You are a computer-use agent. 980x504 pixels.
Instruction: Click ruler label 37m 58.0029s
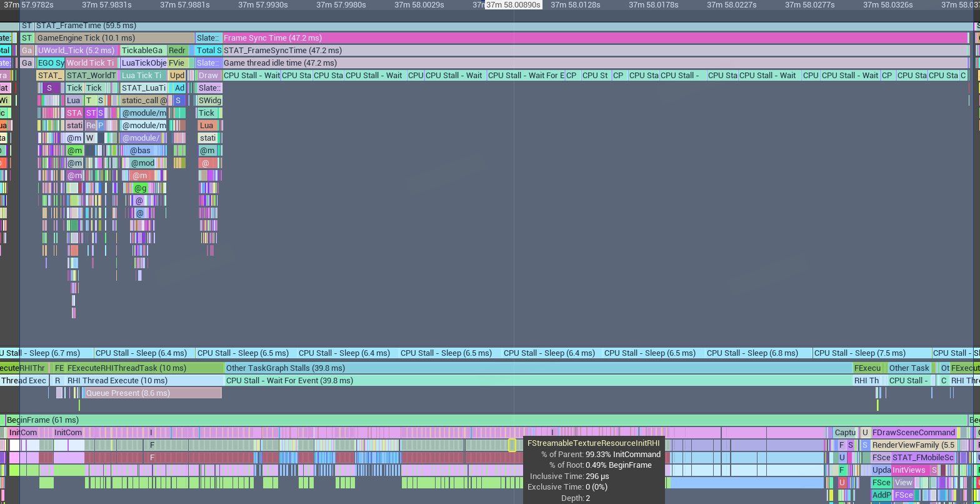(x=419, y=5)
